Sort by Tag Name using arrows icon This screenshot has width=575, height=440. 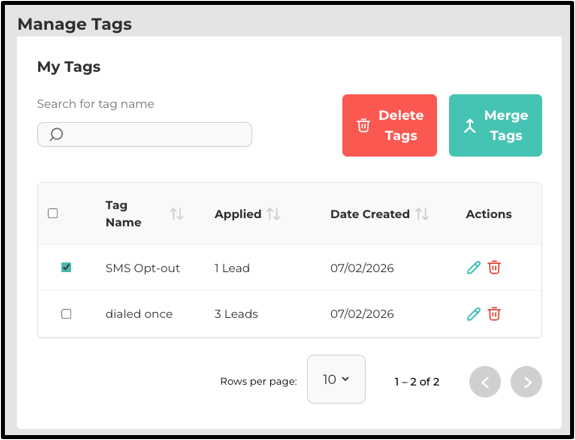(177, 214)
